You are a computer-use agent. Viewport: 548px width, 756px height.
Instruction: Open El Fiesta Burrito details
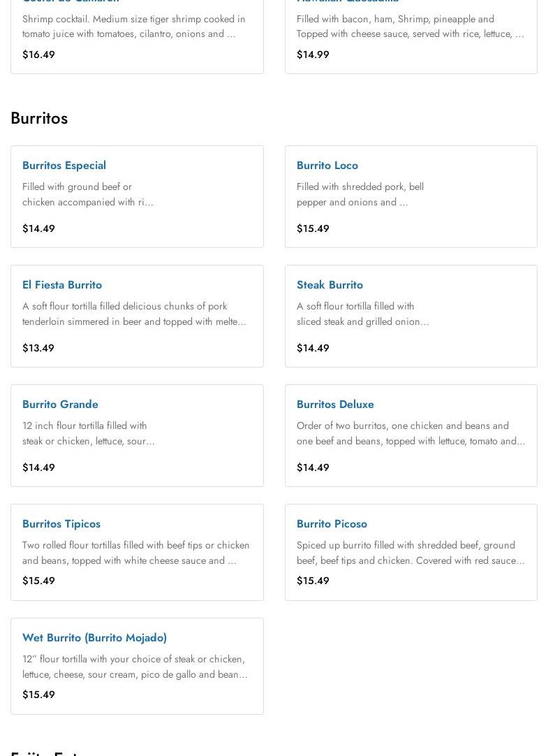point(62,285)
